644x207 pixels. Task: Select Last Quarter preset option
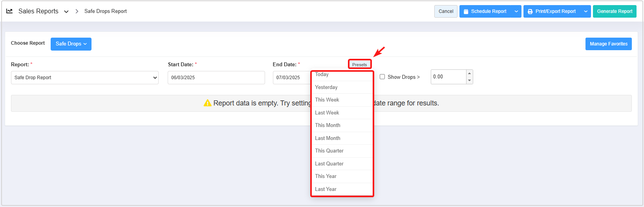coord(329,163)
